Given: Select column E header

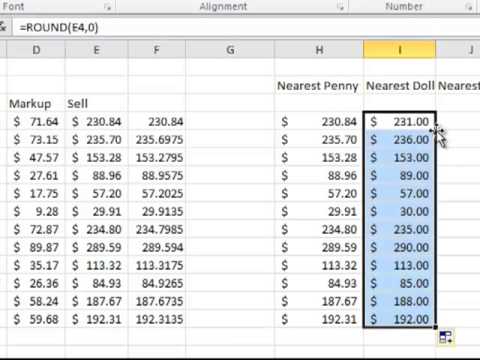Looking at the screenshot, I should [96, 50].
